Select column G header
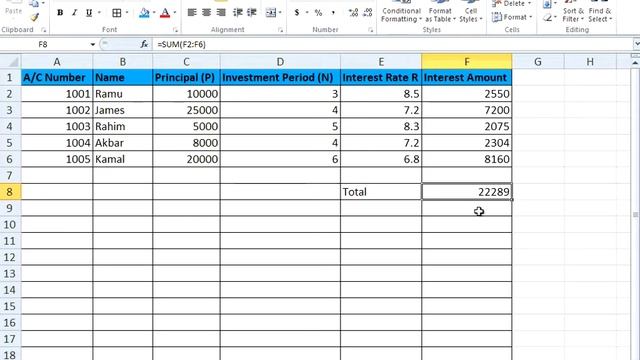This screenshot has height=360, width=640. (538, 62)
